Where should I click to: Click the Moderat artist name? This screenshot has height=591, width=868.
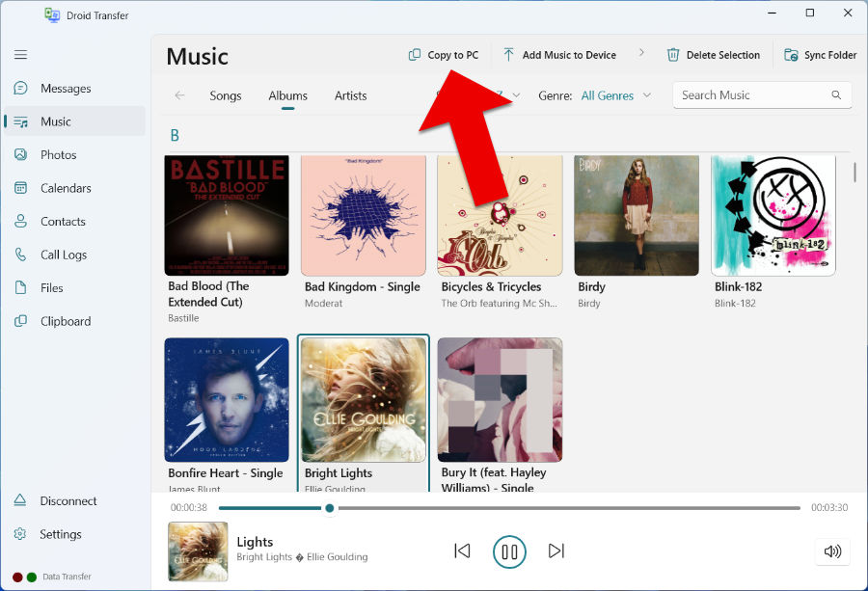323,304
